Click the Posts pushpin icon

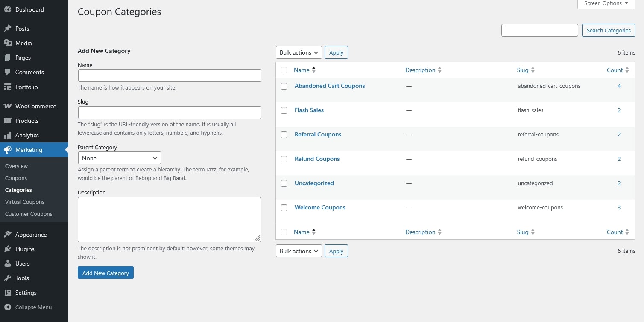tap(8, 29)
